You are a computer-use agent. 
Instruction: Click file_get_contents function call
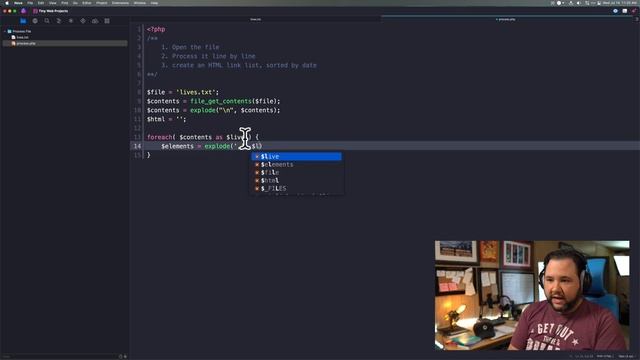pyautogui.click(x=221, y=101)
